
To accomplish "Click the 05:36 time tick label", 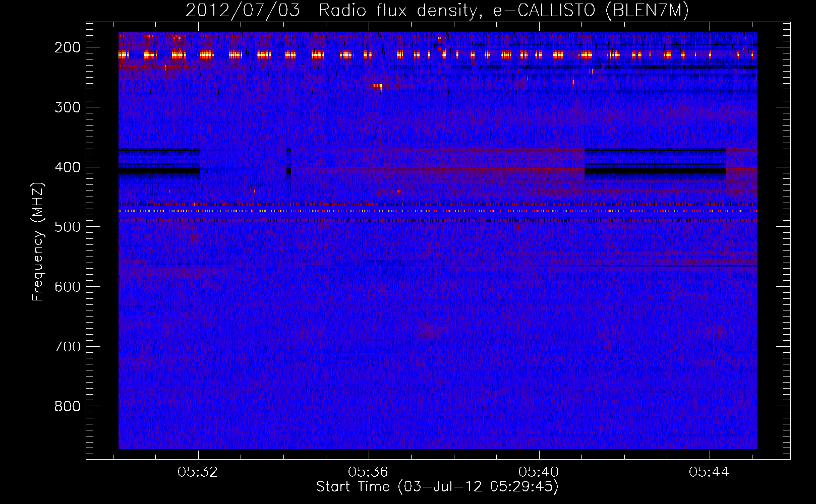I will pos(368,472).
